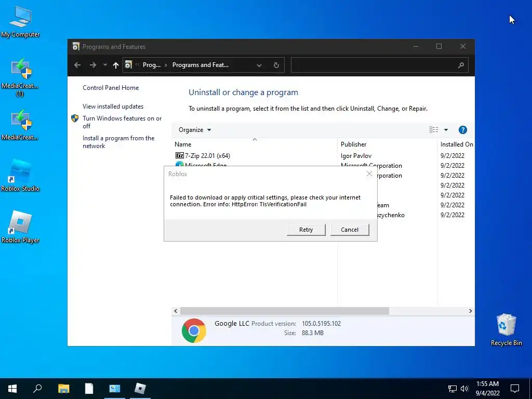Open second MediaCreat... desktop icon
Image resolution: width=532 pixels, height=399 pixels.
point(20,125)
